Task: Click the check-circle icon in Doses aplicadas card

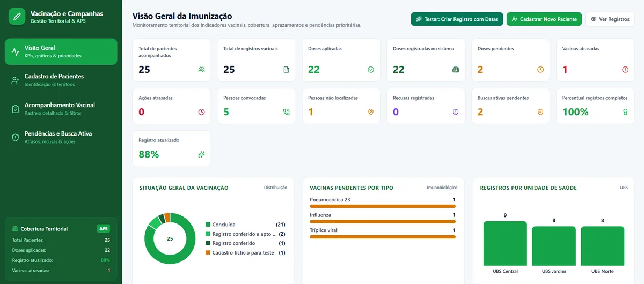Action: [x=371, y=70]
